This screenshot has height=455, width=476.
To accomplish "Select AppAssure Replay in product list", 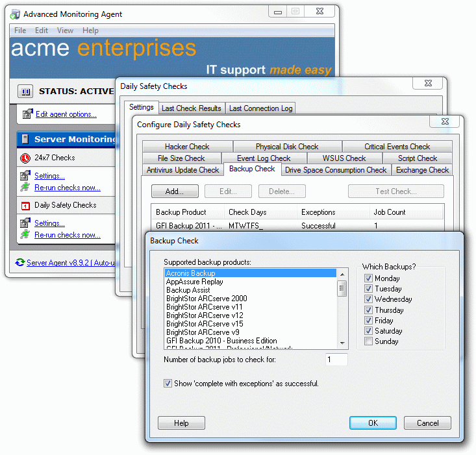I will (x=251, y=282).
